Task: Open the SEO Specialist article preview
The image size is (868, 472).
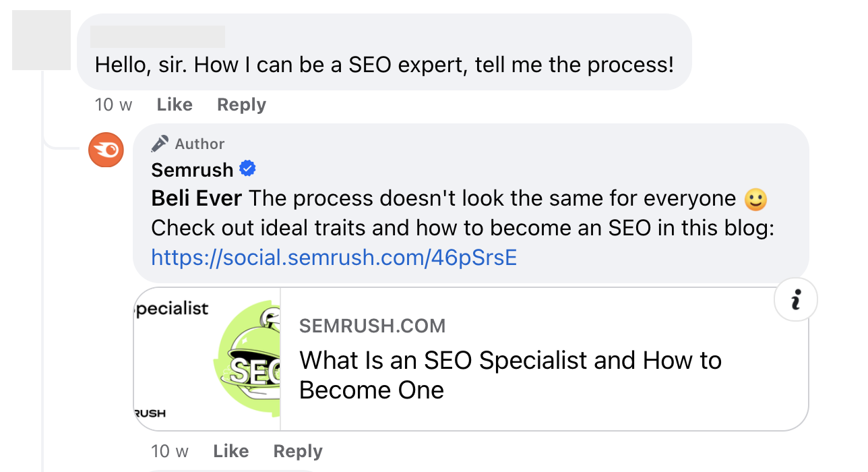Action: pos(472,359)
